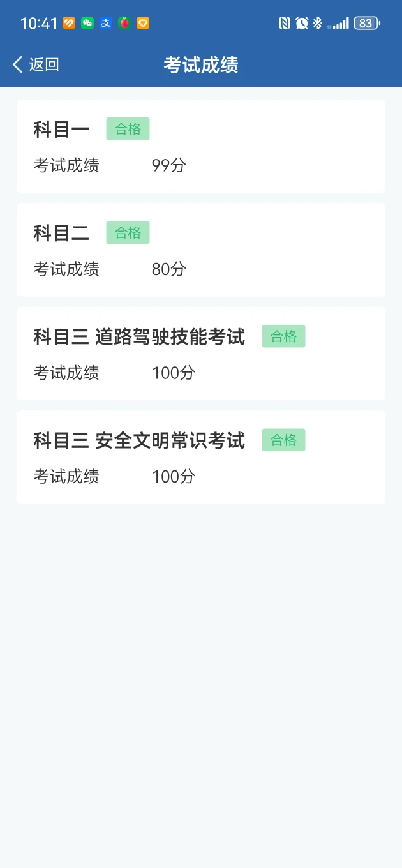Tap the back arrow icon
Image resolution: width=402 pixels, height=868 pixels.
(18, 64)
